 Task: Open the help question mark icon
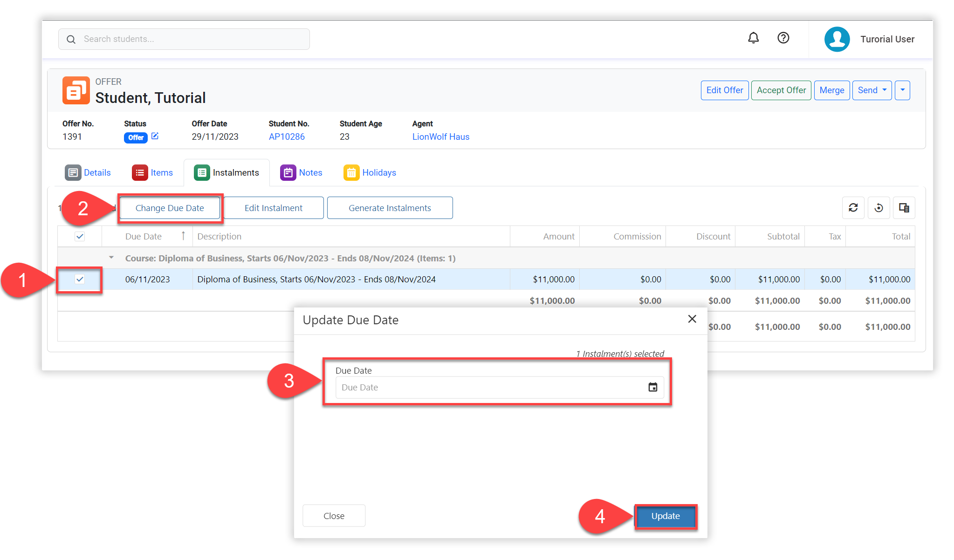(783, 38)
